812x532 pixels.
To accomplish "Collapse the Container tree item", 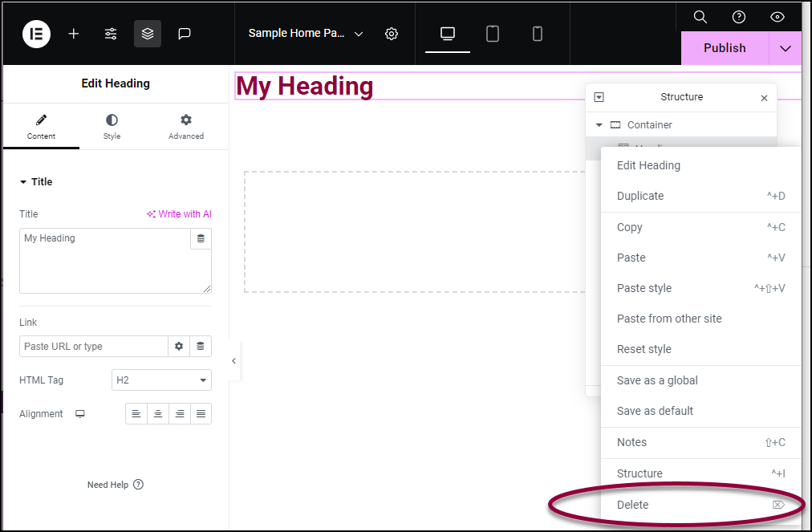I will pos(599,125).
